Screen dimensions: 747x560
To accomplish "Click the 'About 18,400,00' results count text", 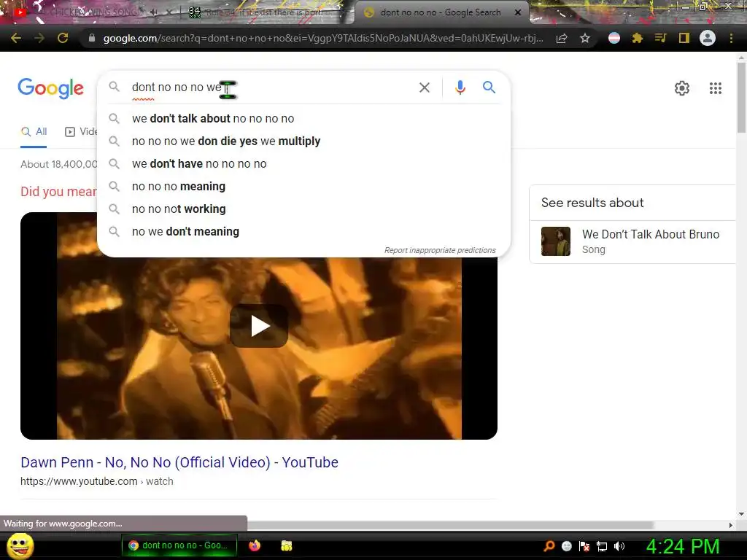I will click(x=58, y=164).
